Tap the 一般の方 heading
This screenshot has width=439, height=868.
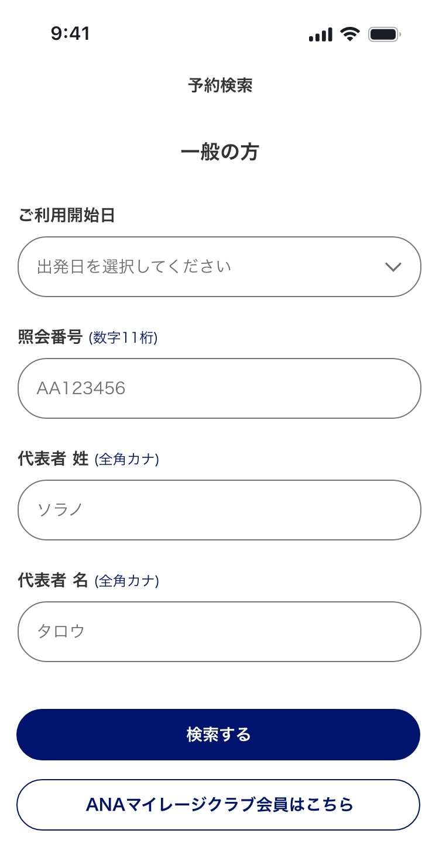click(220, 152)
